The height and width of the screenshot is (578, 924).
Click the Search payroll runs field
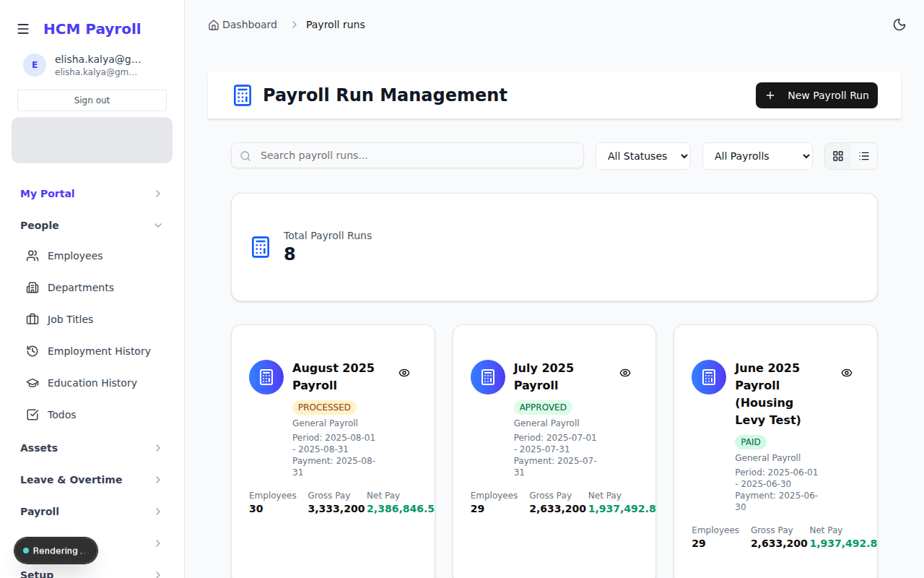(x=407, y=155)
